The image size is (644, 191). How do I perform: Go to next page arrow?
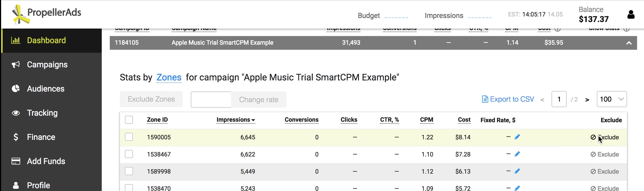[x=587, y=100]
